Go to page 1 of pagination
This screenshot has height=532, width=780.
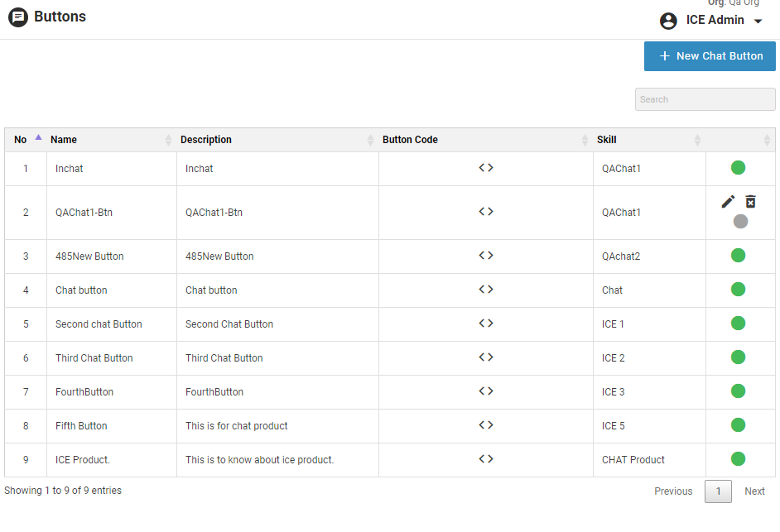click(x=718, y=491)
